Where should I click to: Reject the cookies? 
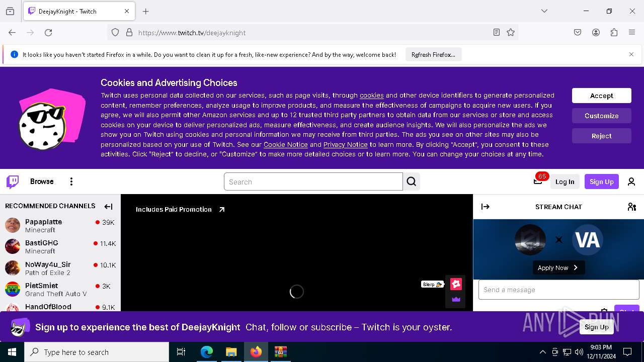[602, 136]
